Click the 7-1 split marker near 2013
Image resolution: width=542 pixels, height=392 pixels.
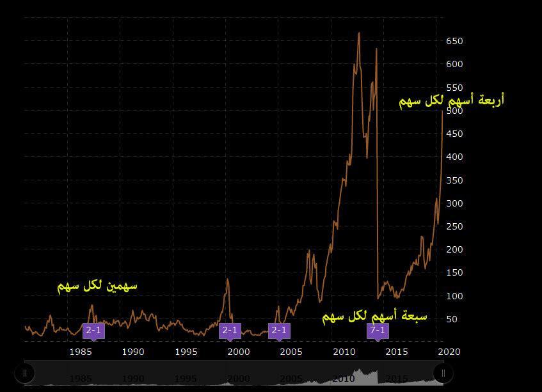point(378,331)
